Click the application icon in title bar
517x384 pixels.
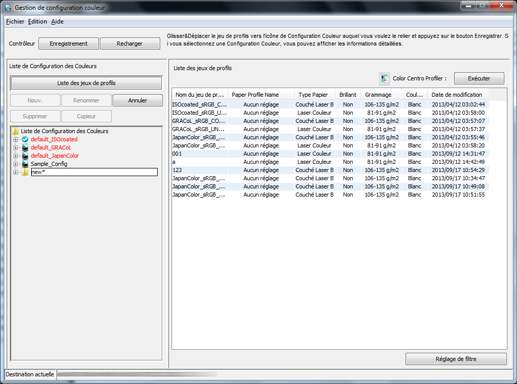coord(8,7)
